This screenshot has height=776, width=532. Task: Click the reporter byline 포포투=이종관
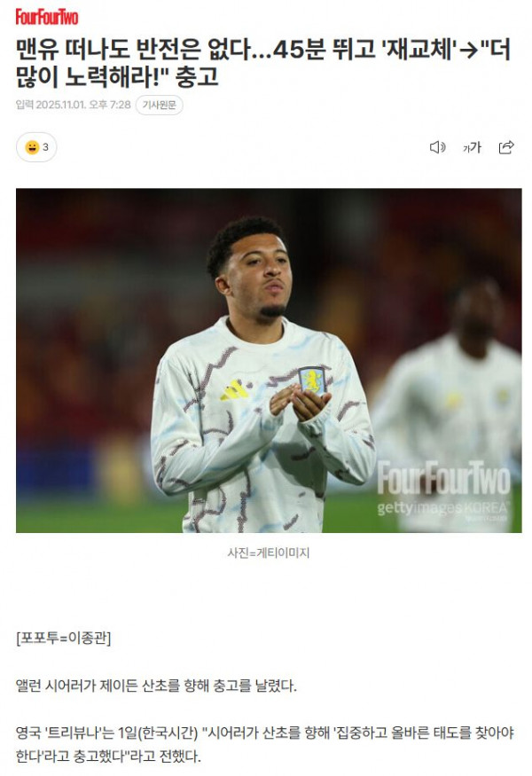(63, 638)
